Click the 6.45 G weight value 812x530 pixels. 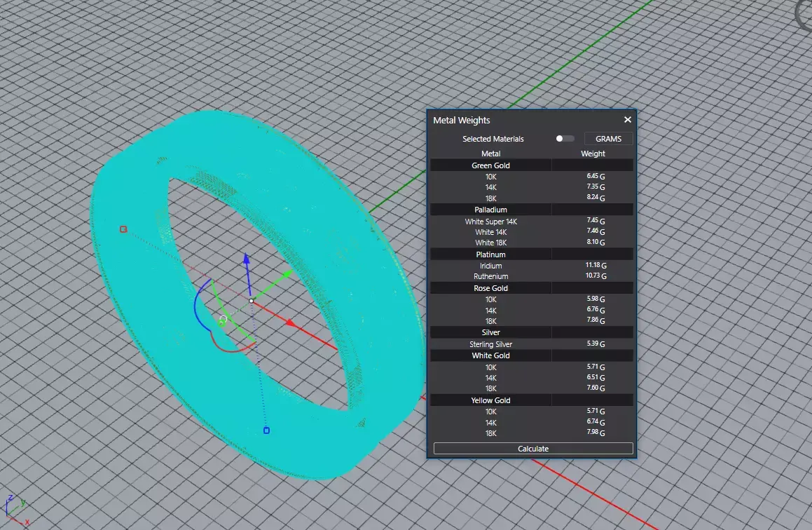click(x=596, y=176)
